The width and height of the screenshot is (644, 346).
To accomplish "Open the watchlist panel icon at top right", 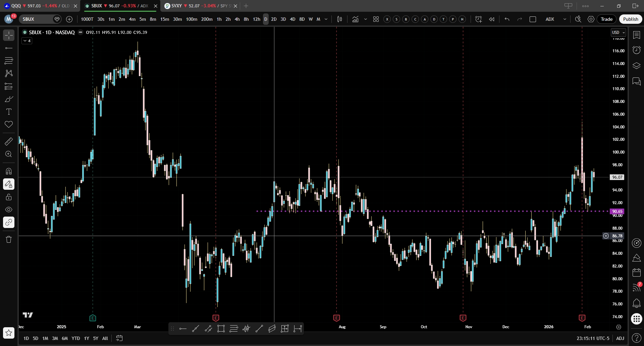I will pos(636,35).
